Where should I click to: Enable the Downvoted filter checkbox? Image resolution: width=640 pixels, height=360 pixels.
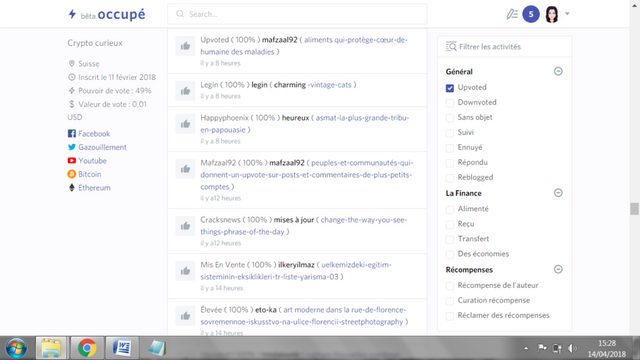coord(450,103)
